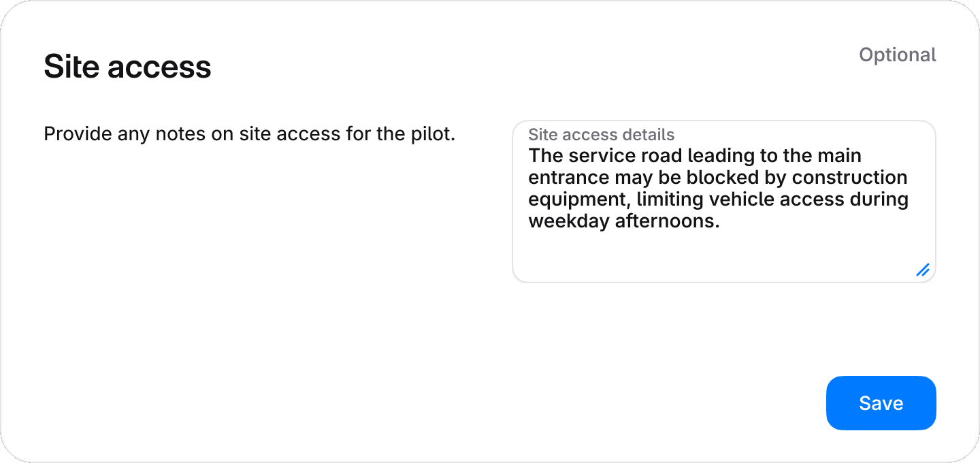Screen dimensions: 980x463
Task: Place cursor on the word 'entrance'
Action: coord(569,178)
